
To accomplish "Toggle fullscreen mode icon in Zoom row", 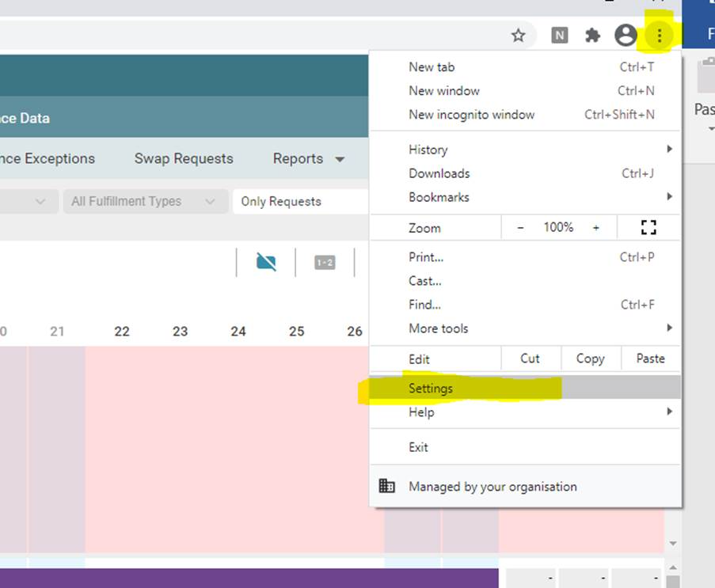I will pos(648,228).
